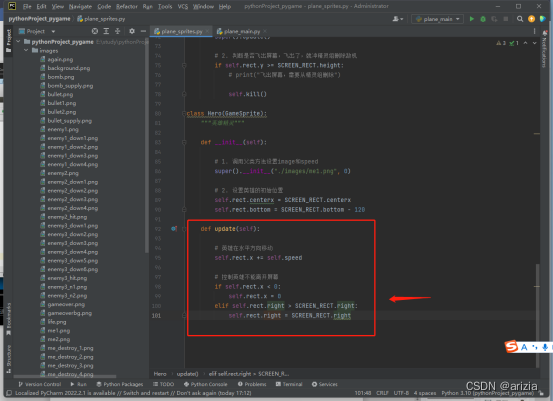Open the Run tool window
Image resolution: width=553 pixels, height=401 pixels.
click(78, 384)
